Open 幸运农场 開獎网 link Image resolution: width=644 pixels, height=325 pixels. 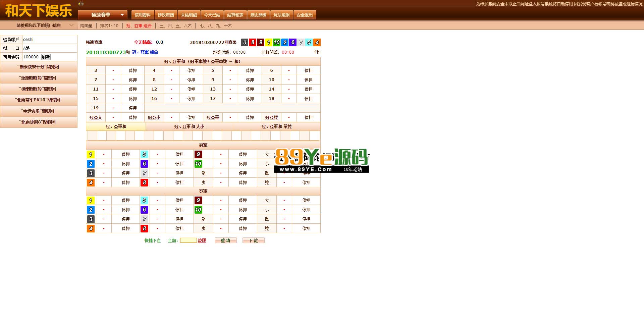[39, 111]
